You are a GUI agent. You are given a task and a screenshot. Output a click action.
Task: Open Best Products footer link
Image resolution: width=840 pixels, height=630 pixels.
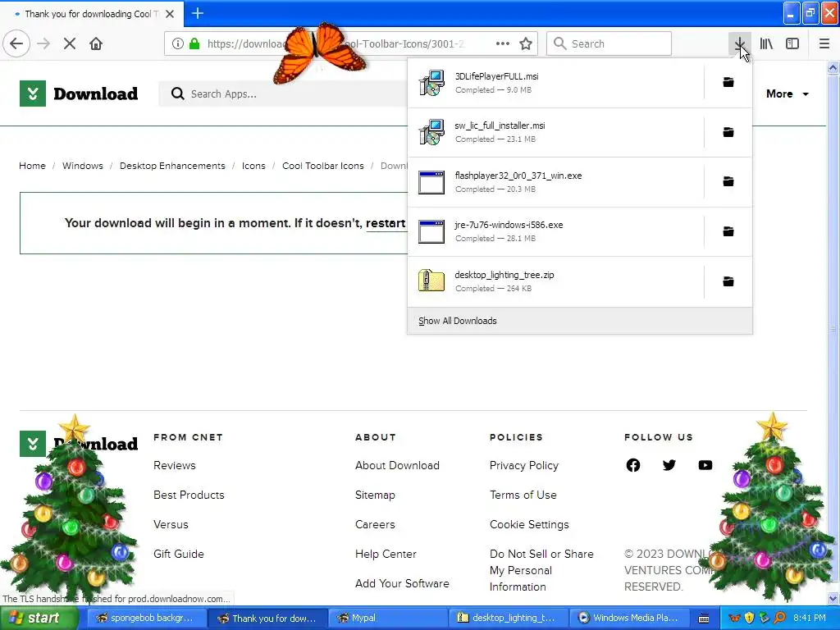coord(189,495)
